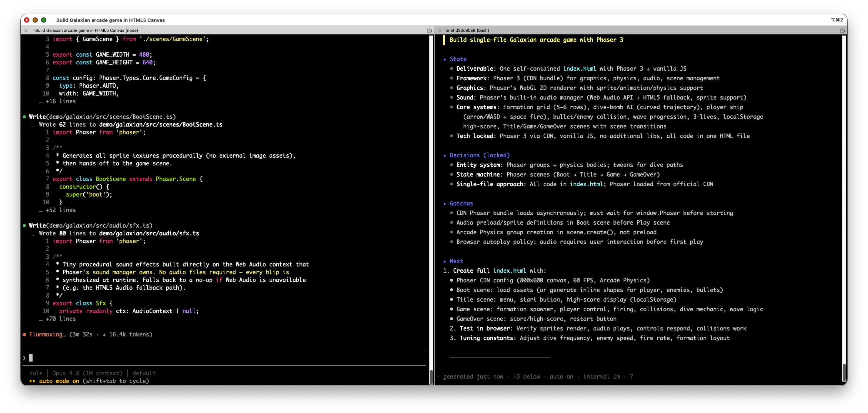Open left pane options circle icon
The width and height of the screenshot is (868, 413).
pos(429,31)
